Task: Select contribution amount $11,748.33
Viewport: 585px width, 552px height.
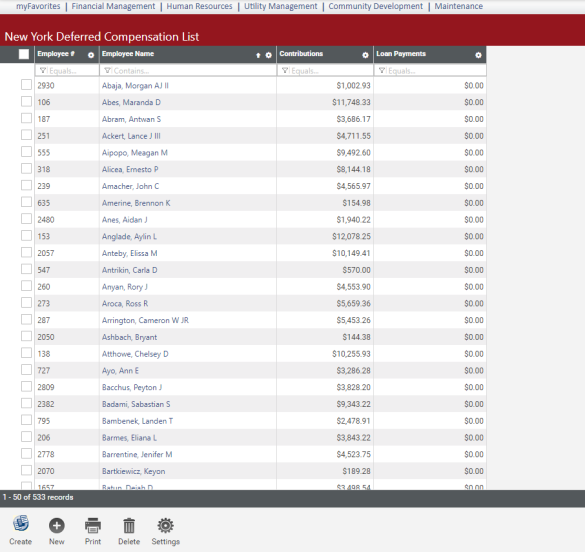Action: (x=351, y=103)
